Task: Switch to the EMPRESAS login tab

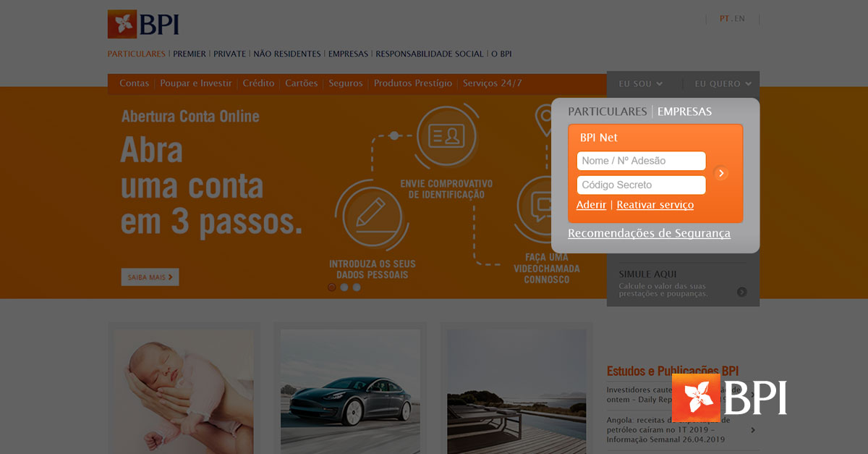Action: coord(684,112)
